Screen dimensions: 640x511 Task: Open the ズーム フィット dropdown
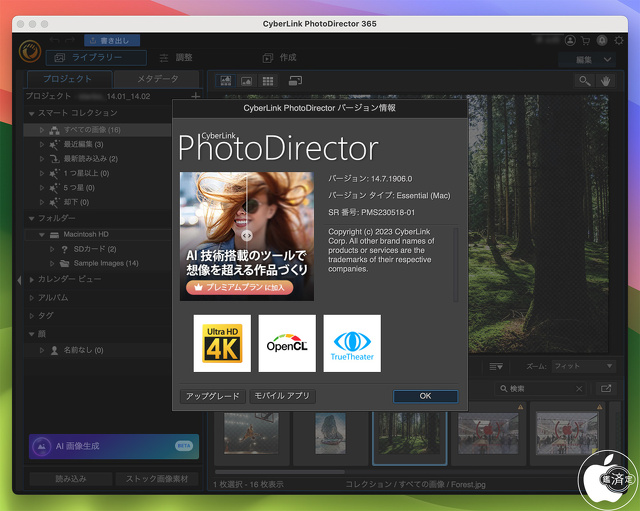point(583,366)
